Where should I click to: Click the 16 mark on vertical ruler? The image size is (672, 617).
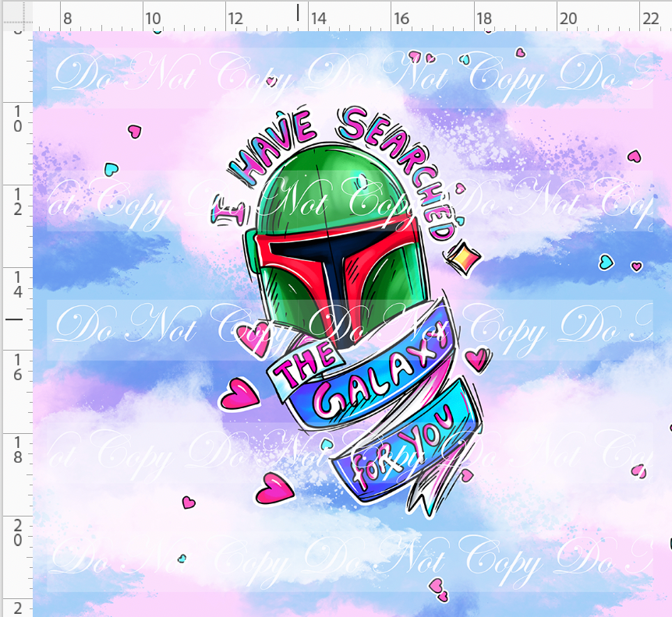18,368
